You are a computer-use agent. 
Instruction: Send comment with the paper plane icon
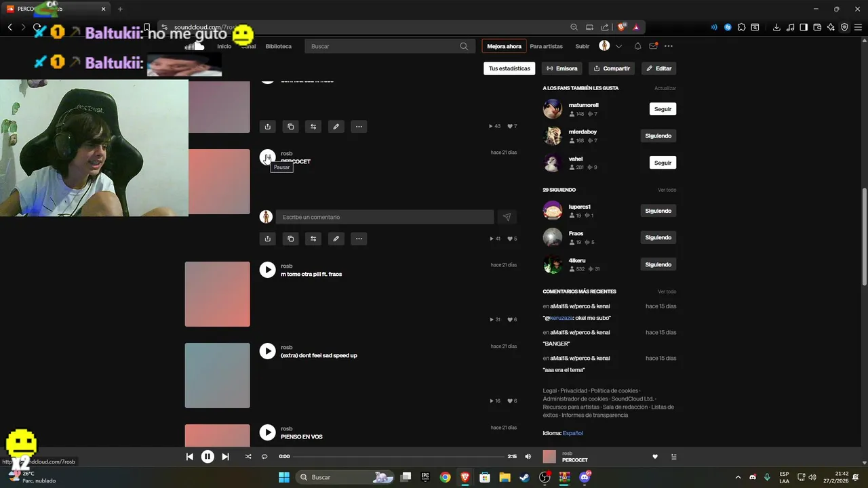coord(507,217)
